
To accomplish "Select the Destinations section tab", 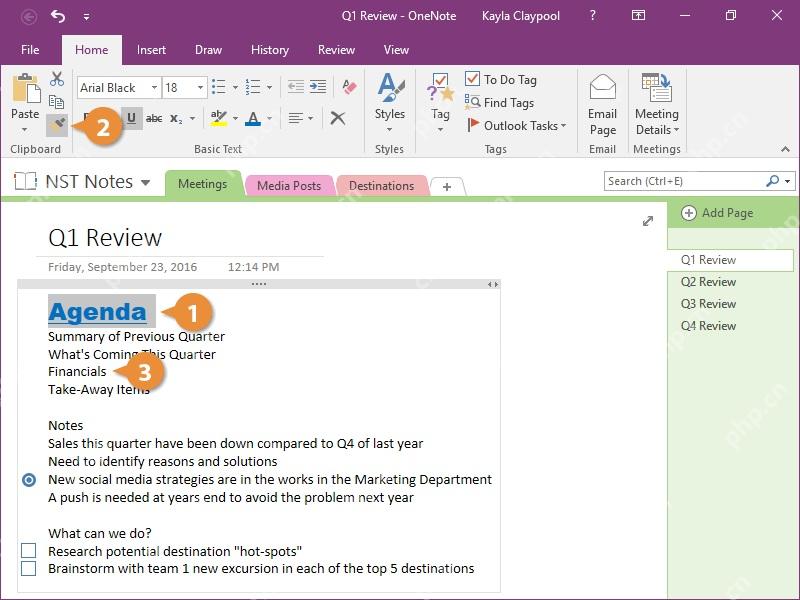I will pyautogui.click(x=382, y=186).
